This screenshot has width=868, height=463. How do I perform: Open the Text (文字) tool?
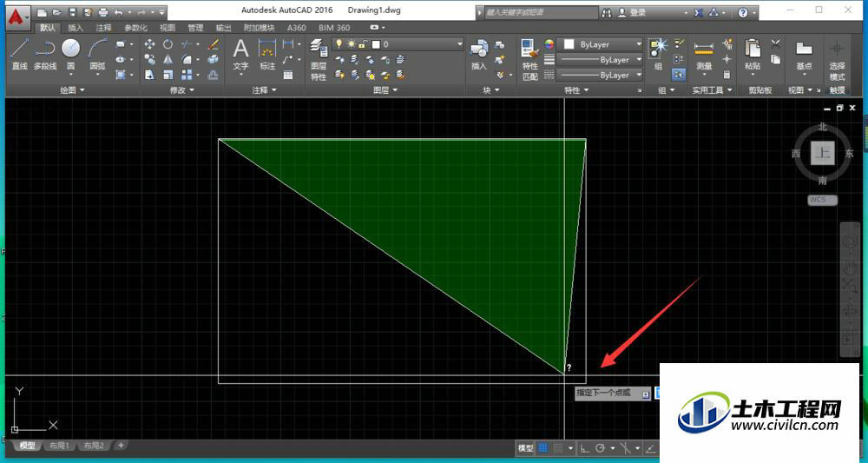pos(240,55)
